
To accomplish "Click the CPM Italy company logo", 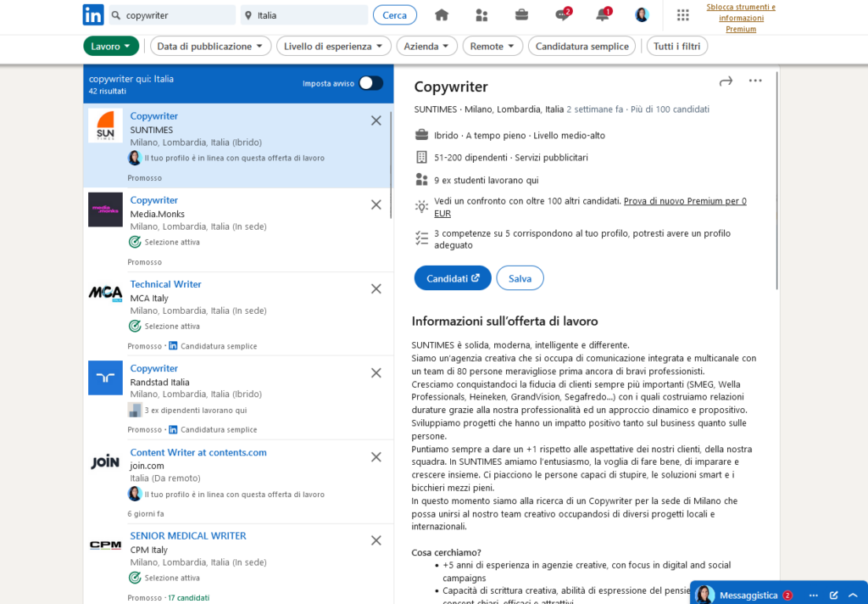I will [105, 545].
